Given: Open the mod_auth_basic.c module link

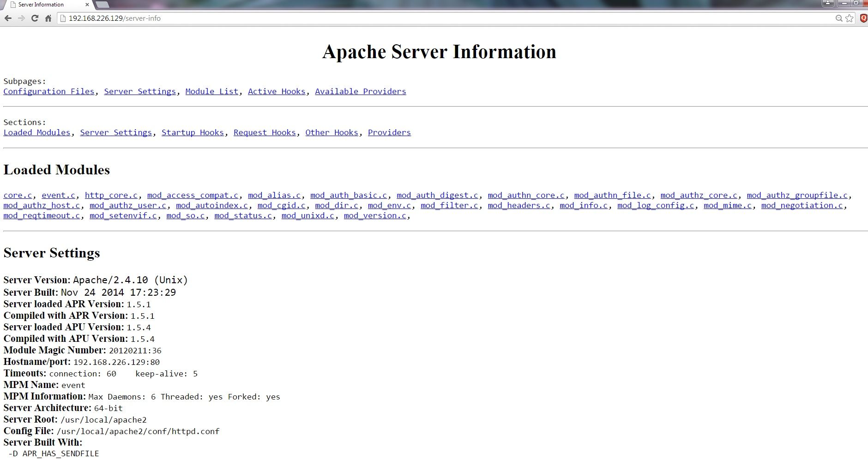Looking at the screenshot, I should click(x=349, y=195).
